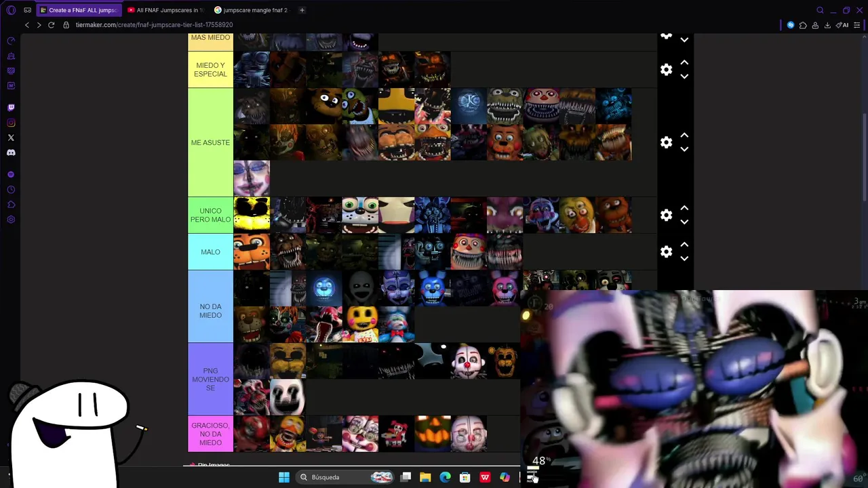Open Discord panel in sidebar
The height and width of the screenshot is (488, 868).
tap(11, 152)
